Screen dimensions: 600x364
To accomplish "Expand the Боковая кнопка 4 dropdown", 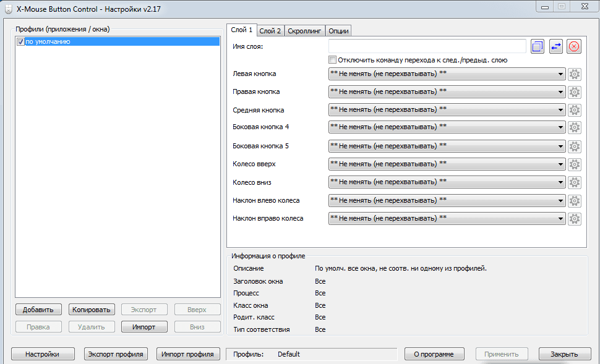I will pos(560,127).
